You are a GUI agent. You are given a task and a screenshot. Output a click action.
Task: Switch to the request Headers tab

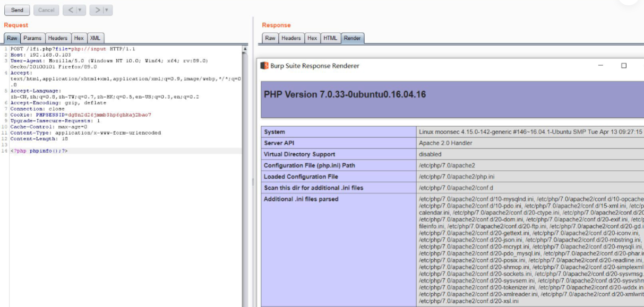(x=58, y=38)
